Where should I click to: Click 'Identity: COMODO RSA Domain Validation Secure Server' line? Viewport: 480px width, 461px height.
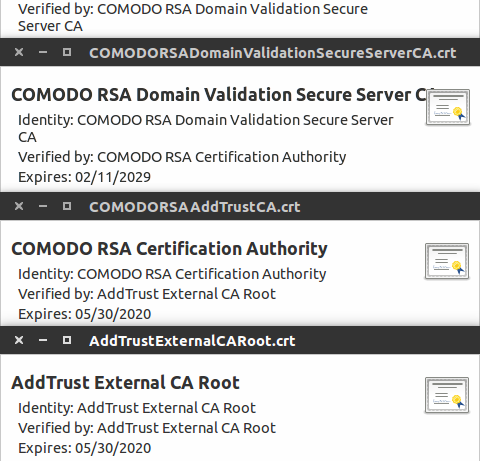[x=206, y=128]
